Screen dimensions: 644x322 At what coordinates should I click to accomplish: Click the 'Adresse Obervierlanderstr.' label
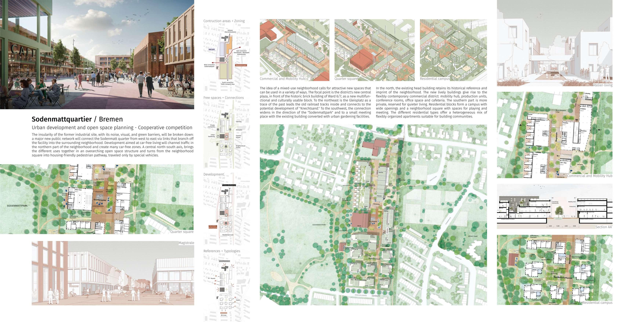click(x=230, y=31)
